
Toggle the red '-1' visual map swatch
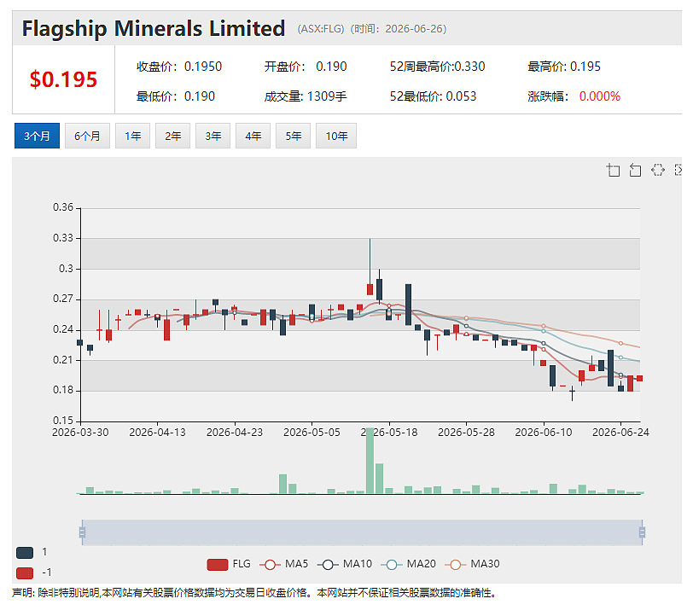(x=25, y=573)
